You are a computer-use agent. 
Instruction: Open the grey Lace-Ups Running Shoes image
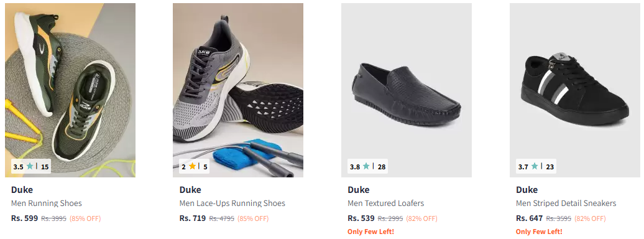[x=238, y=90]
